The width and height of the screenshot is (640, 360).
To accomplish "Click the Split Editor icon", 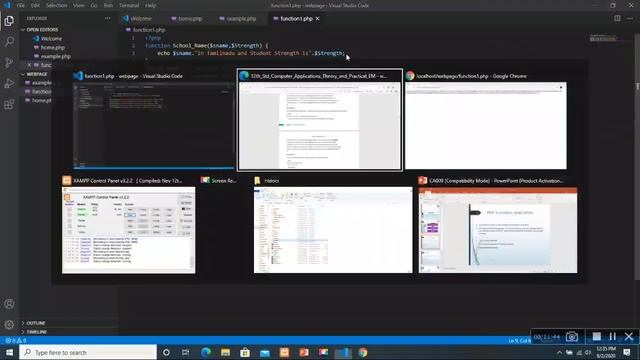I will 617,18.
